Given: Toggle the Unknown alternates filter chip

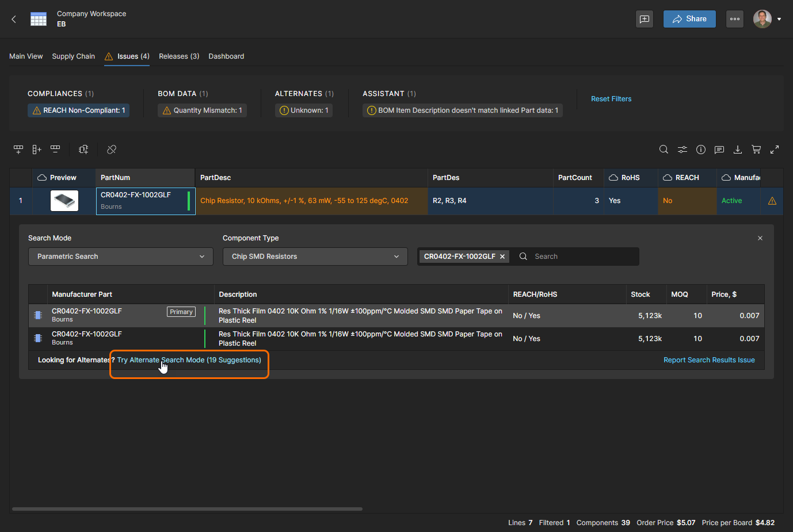Looking at the screenshot, I should [x=304, y=110].
